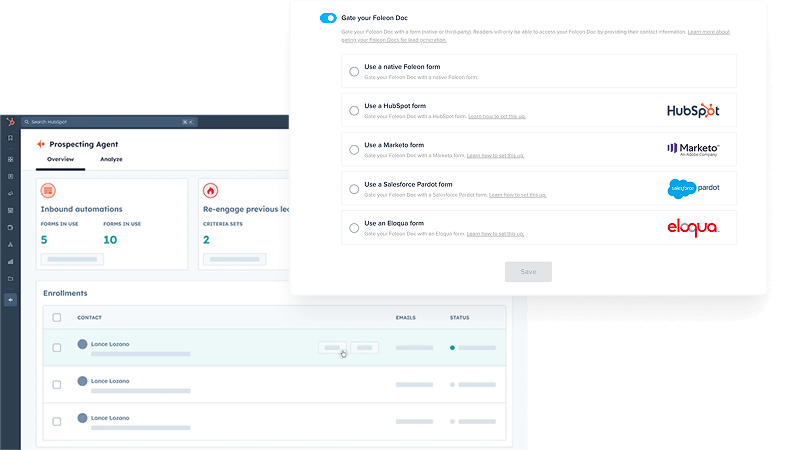This screenshot has width=790, height=450.
Task: Switch to the Overview tab
Action: click(60, 159)
